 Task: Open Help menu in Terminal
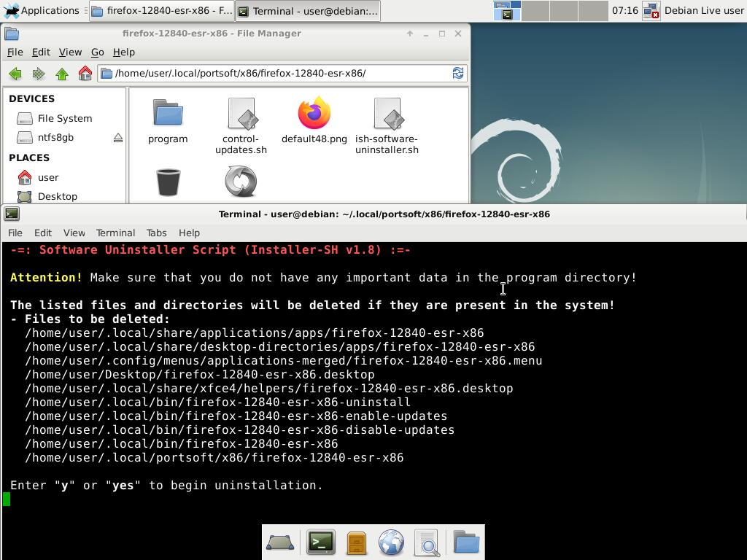189,233
